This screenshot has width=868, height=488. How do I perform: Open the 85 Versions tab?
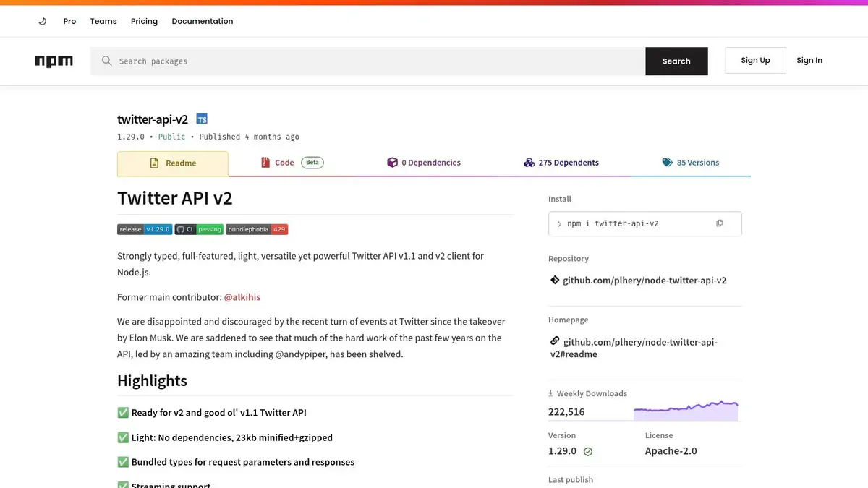(691, 163)
